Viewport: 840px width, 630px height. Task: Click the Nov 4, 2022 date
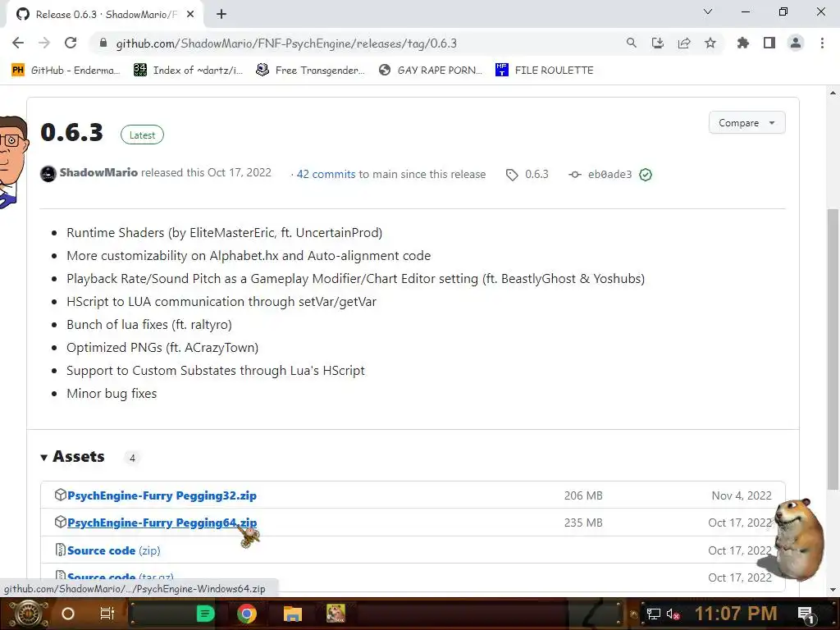742,495
